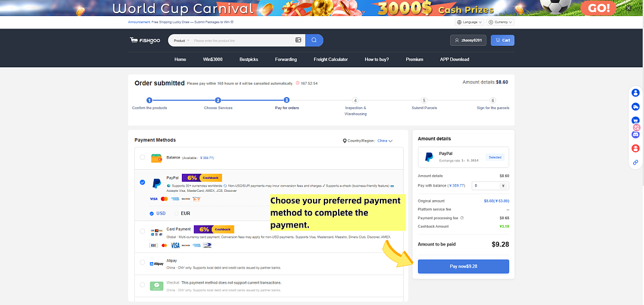Choose USD currency for PayPal
Viewport: 644px width, 305px height.
pyautogui.click(x=157, y=213)
